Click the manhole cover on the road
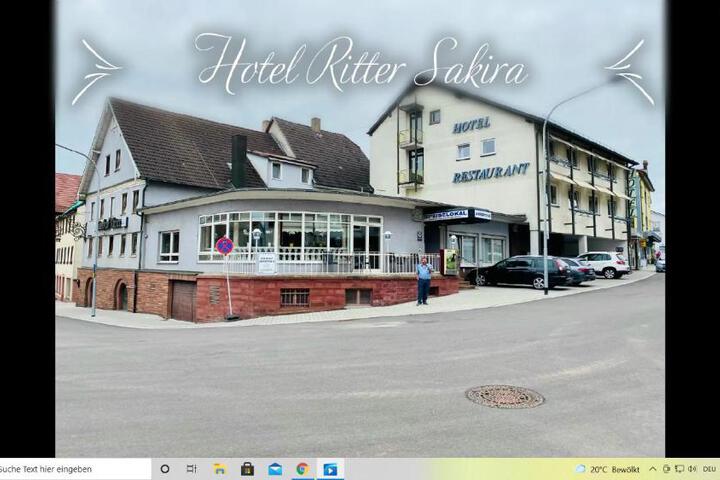 tap(505, 396)
